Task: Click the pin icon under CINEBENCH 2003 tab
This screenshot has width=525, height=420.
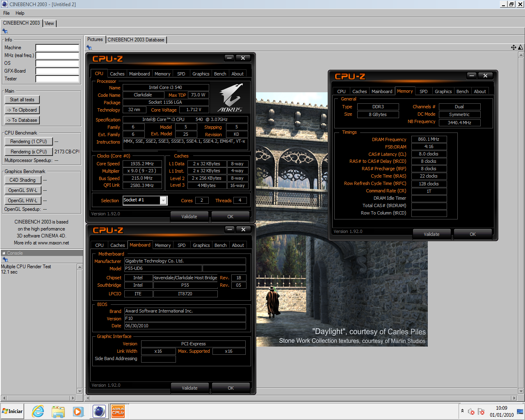Action: [x=5, y=31]
